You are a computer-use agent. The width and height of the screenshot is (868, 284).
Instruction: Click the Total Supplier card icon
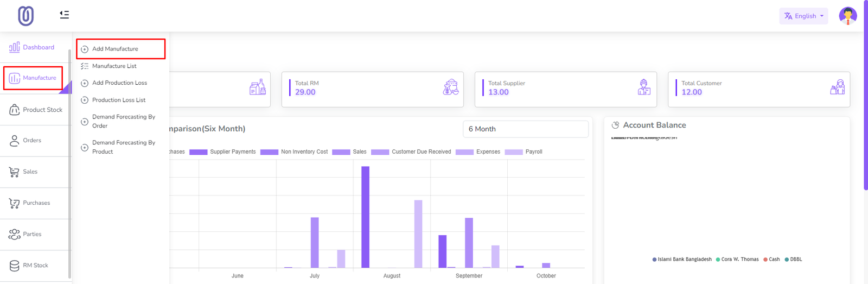(644, 87)
